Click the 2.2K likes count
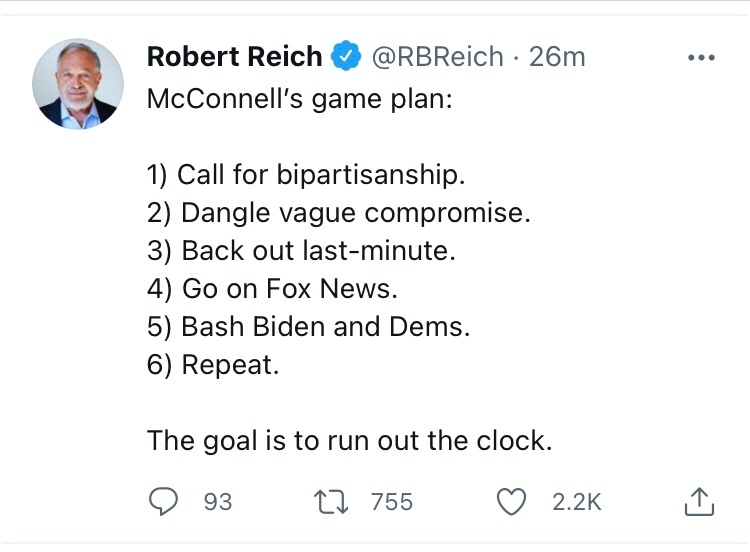The height and width of the screenshot is (552, 750). pos(577,501)
